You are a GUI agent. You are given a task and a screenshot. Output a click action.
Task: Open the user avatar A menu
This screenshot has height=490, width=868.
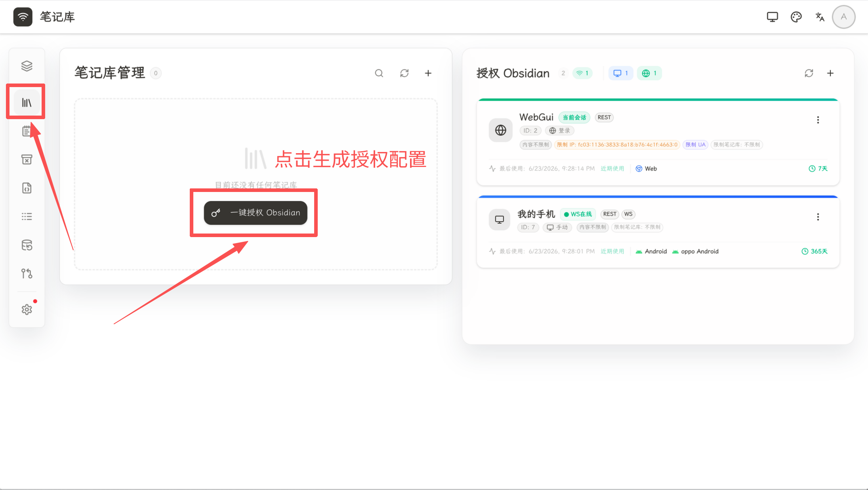pos(843,17)
